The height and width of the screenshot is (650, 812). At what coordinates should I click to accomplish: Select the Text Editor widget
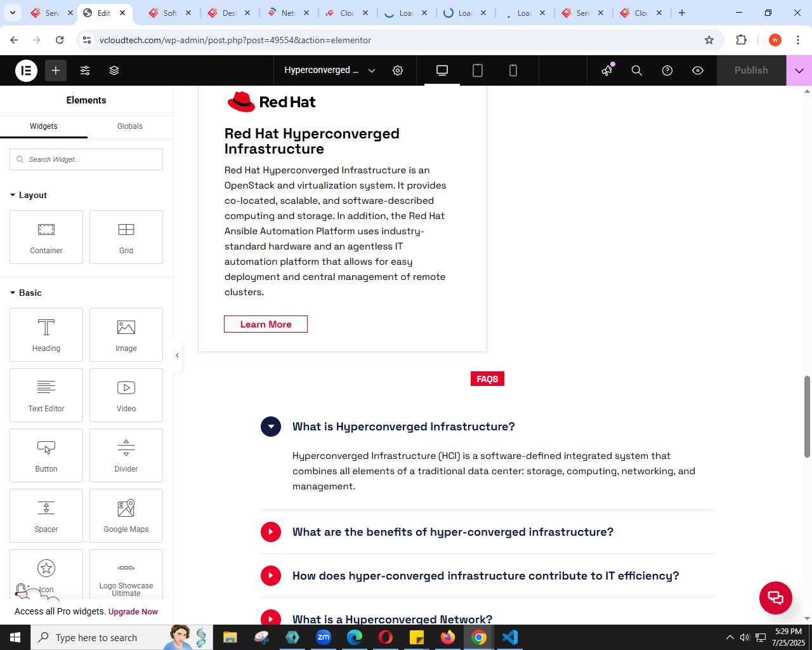pos(46,395)
